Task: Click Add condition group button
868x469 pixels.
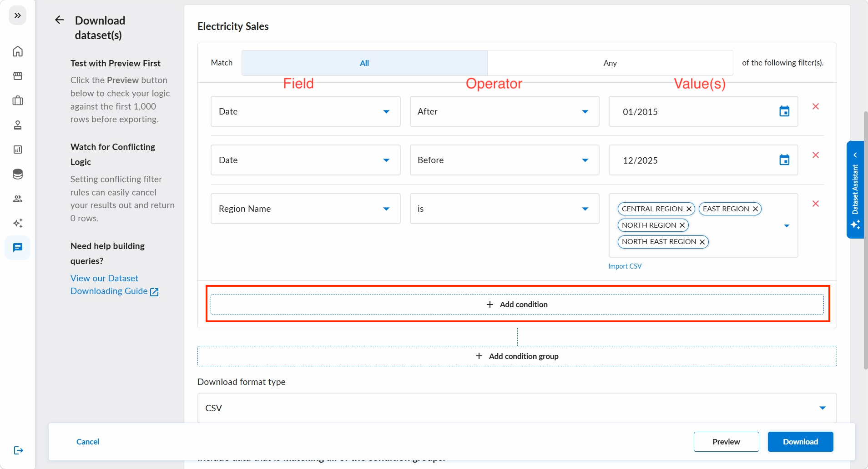Action: pos(517,356)
